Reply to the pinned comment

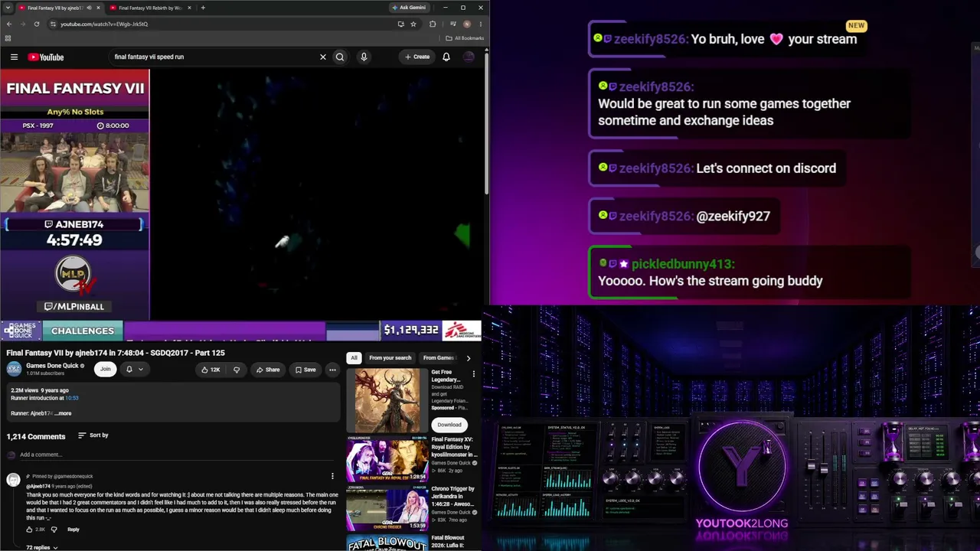(73, 530)
